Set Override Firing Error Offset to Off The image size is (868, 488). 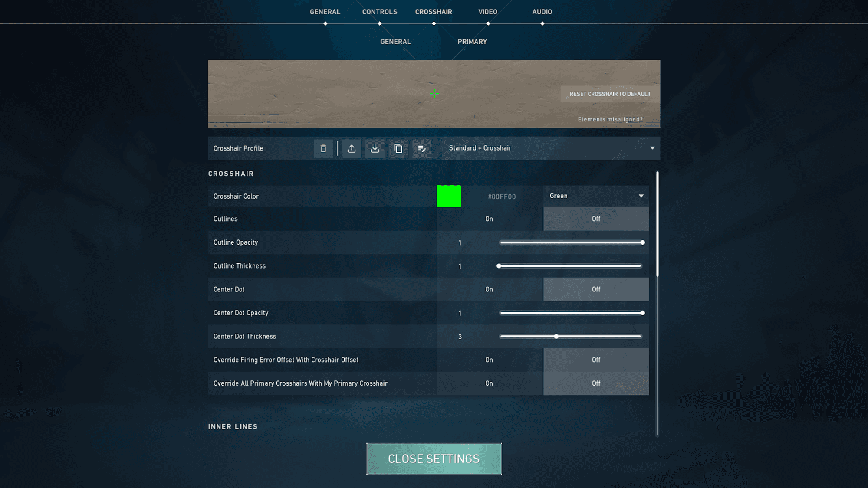[x=596, y=360]
